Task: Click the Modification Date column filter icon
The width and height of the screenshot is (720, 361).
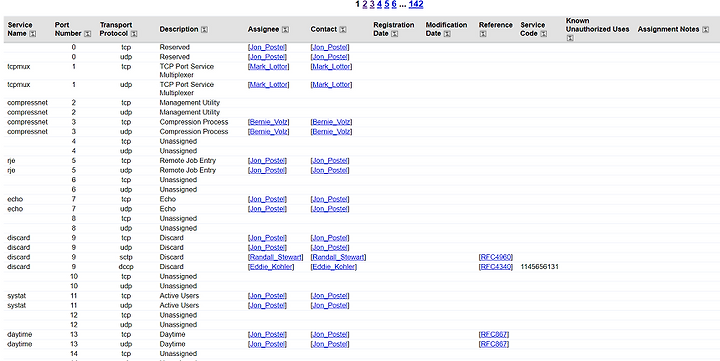Action: pos(447,34)
